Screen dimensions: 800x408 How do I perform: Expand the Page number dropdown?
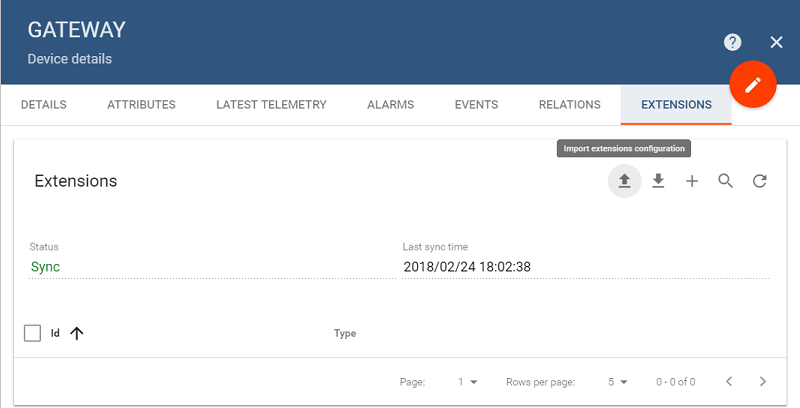coord(467,382)
